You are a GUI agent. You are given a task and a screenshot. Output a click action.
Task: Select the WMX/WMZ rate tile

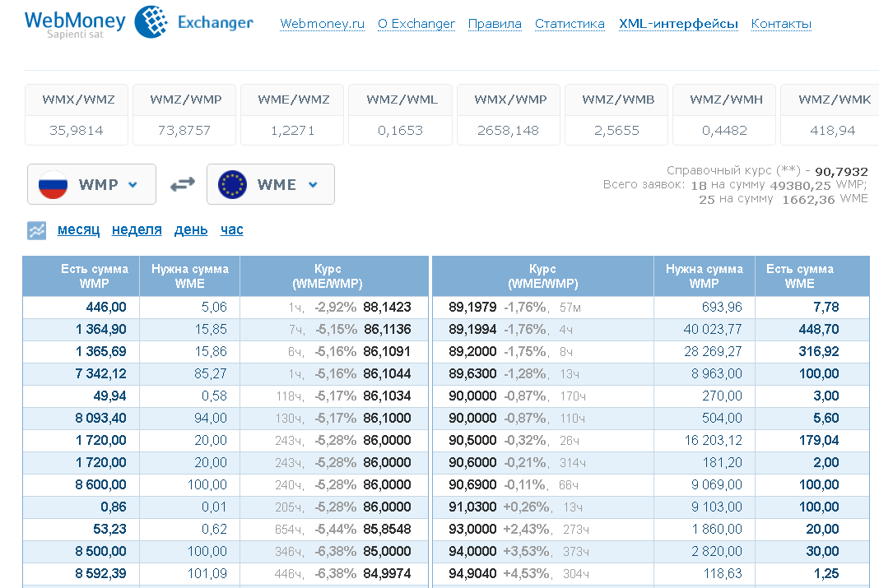(77, 115)
